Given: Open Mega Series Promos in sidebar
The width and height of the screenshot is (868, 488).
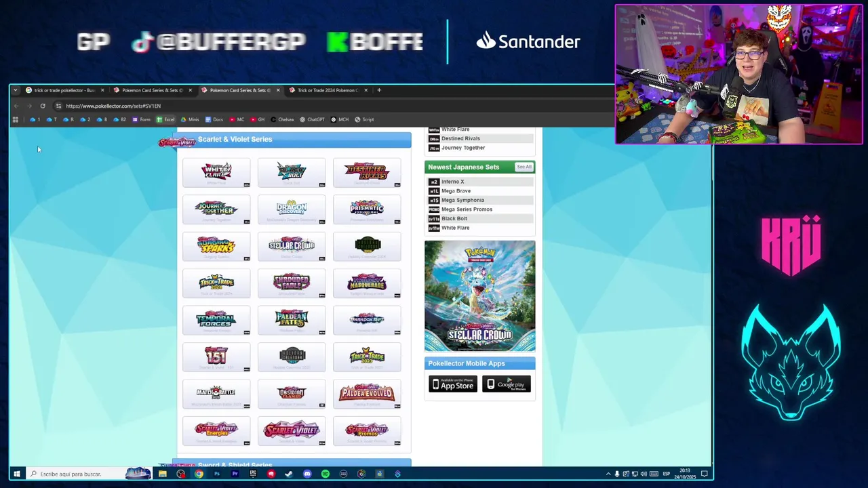Looking at the screenshot, I should click(467, 209).
